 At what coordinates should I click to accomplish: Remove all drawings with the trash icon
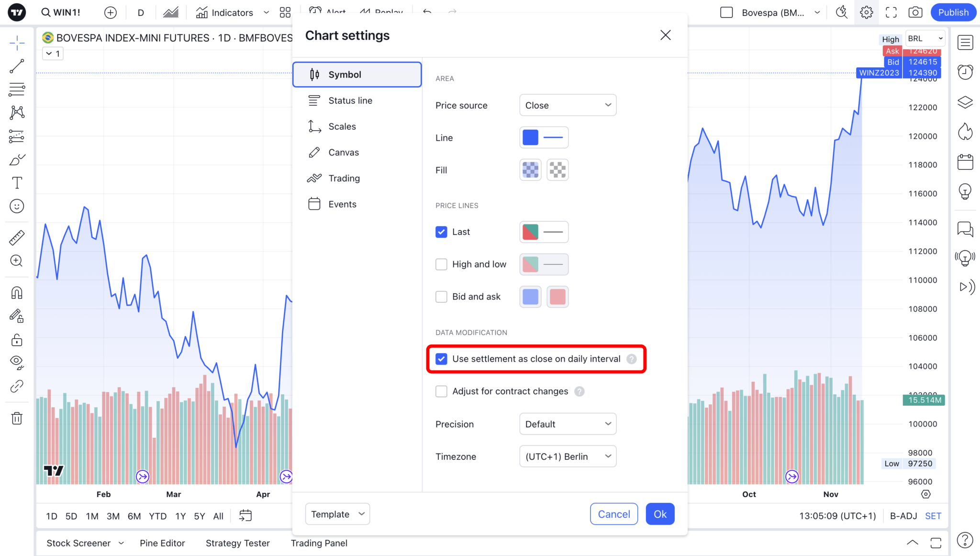pos(17,418)
